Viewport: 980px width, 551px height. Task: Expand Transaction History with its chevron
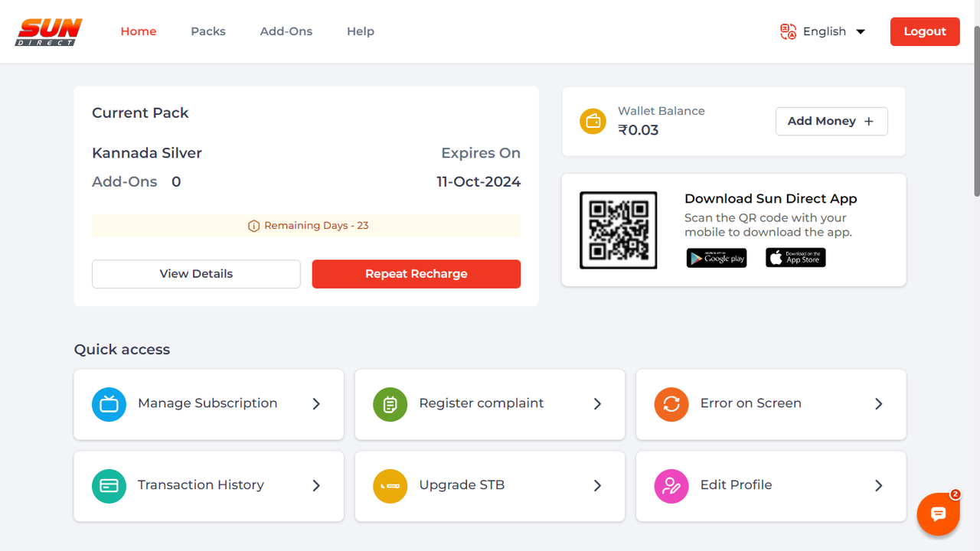tap(316, 486)
